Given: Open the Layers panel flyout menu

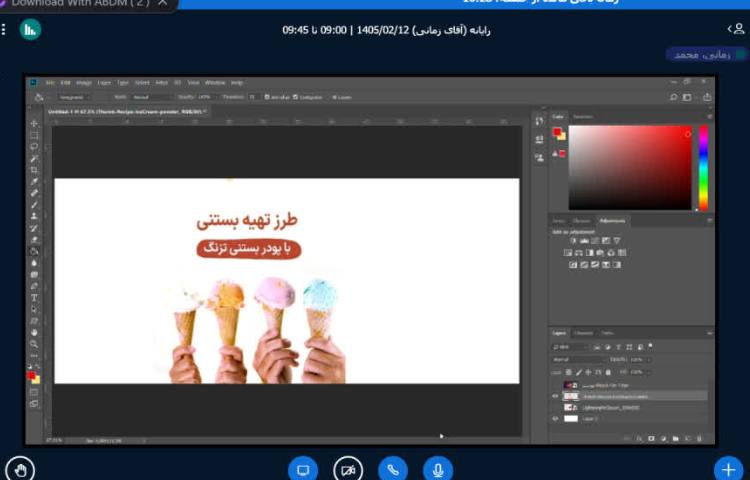Looking at the screenshot, I should tap(710, 333).
